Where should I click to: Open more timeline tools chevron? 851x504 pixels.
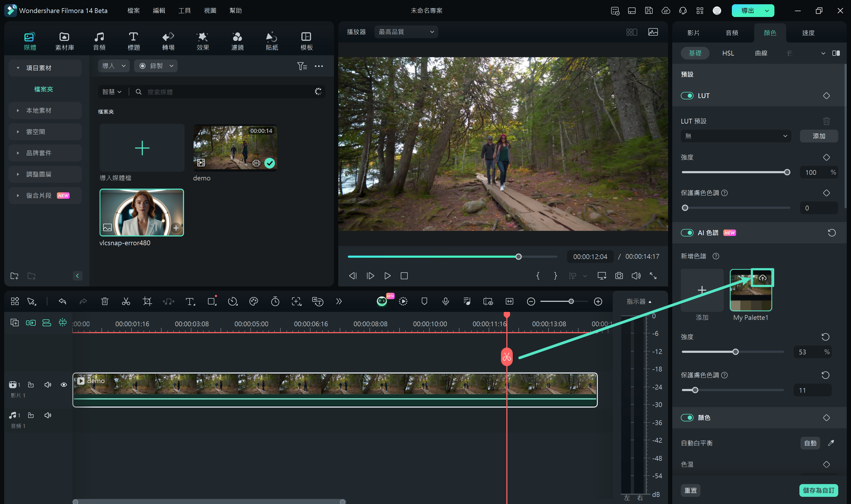[x=339, y=301]
